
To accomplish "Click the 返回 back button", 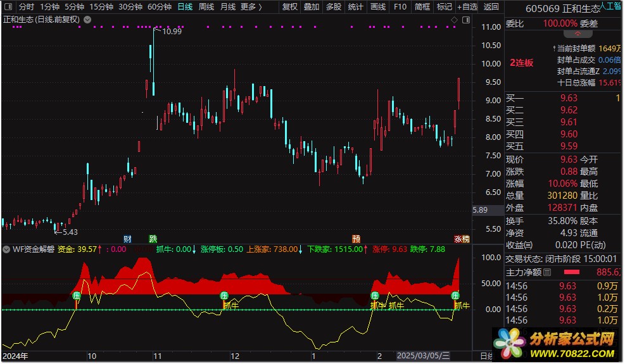I will (x=491, y=7).
